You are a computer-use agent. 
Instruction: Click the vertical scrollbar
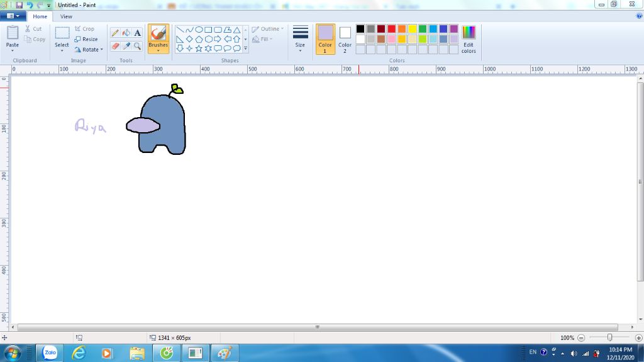[640, 182]
